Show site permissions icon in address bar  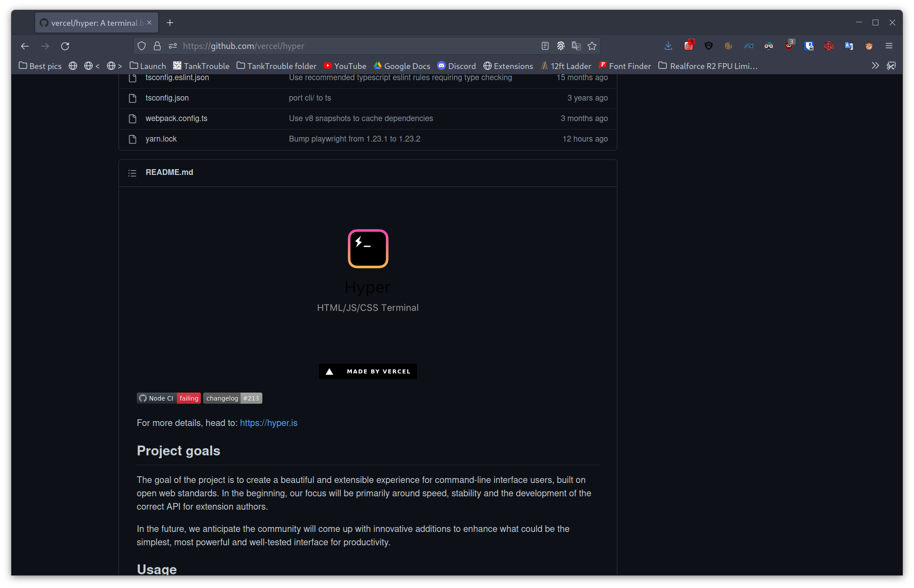coord(173,46)
